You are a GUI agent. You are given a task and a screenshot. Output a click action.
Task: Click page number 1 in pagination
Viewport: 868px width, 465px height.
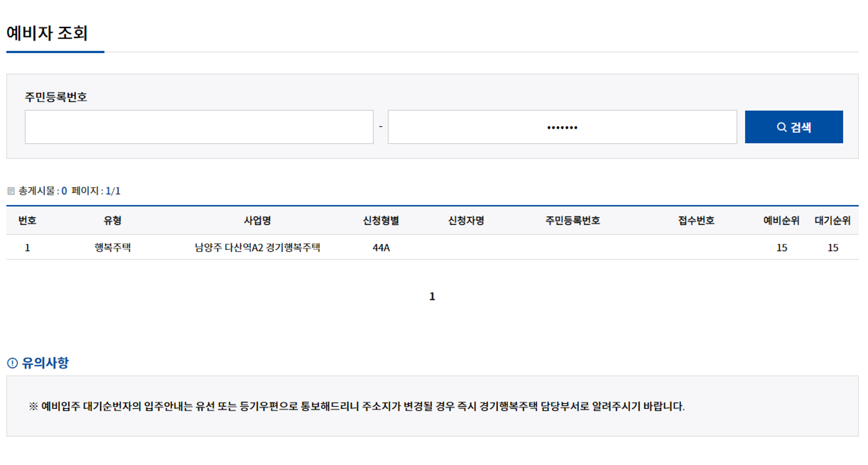click(x=432, y=297)
